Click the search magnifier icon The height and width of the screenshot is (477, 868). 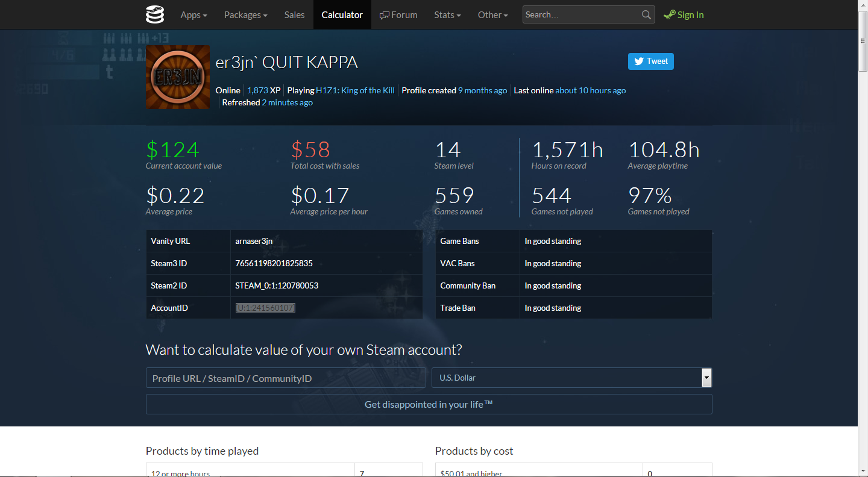(x=646, y=14)
